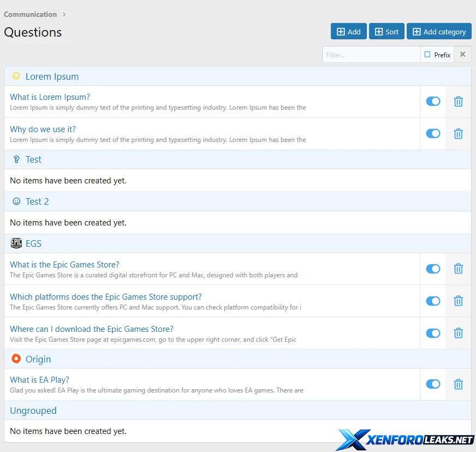Click the Add category button
Image resolution: width=476 pixels, height=452 pixels.
click(x=439, y=32)
